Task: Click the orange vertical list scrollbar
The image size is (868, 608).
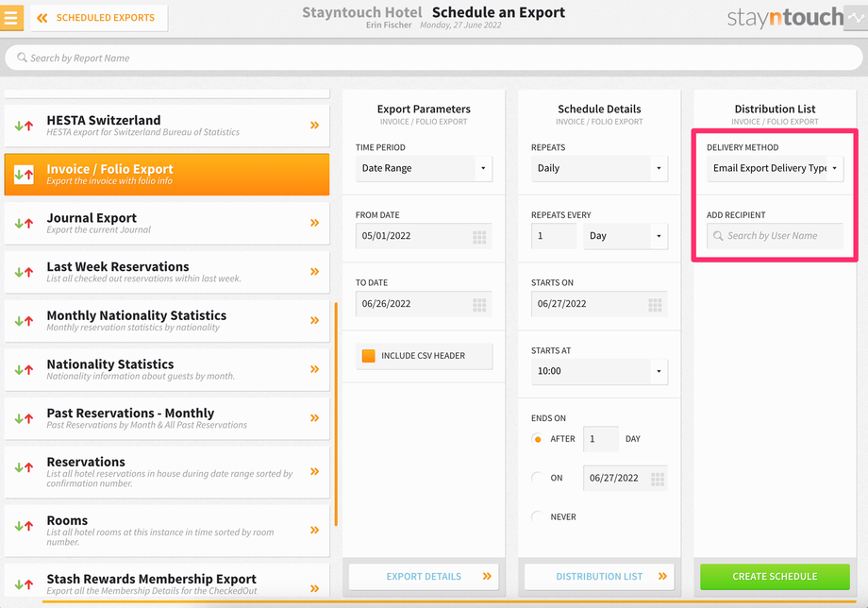Action: (336, 414)
